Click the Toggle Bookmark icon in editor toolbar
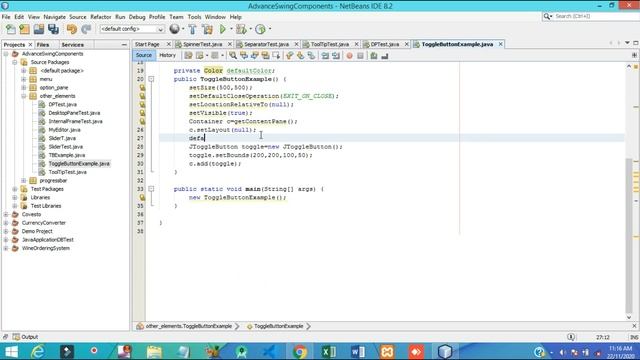 pos(311,56)
